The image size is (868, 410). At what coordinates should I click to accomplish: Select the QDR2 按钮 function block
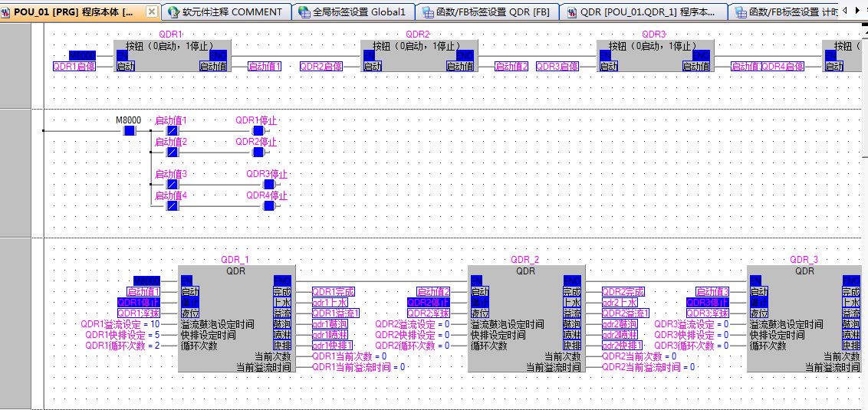click(418, 56)
